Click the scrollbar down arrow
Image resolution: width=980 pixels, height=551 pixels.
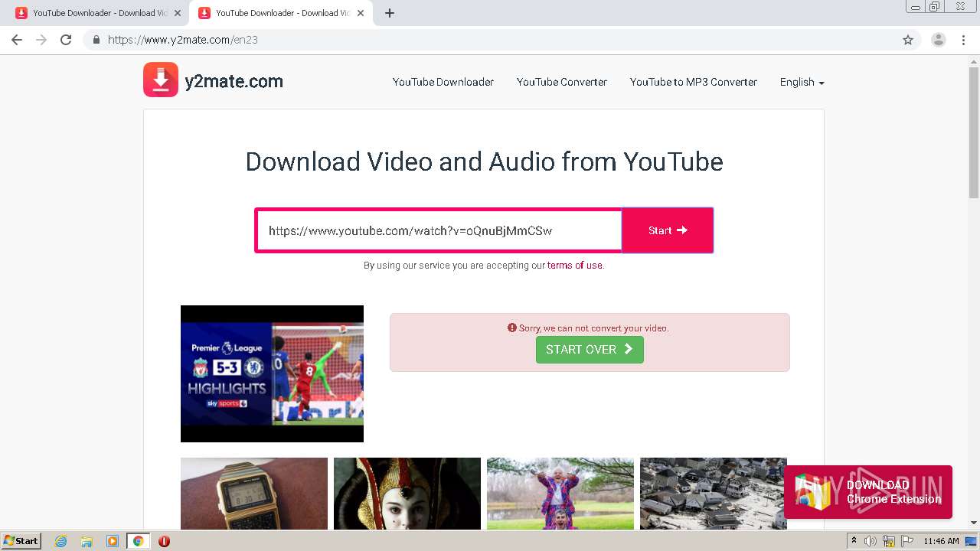pos(974,523)
